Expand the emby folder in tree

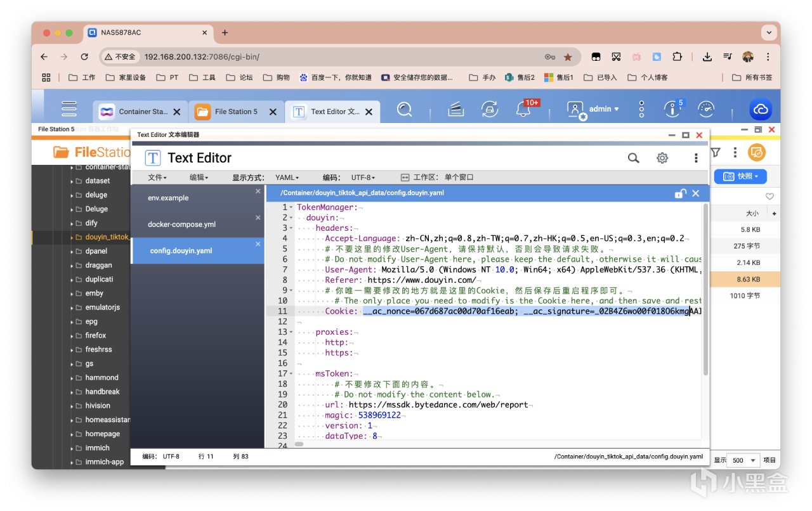point(72,294)
